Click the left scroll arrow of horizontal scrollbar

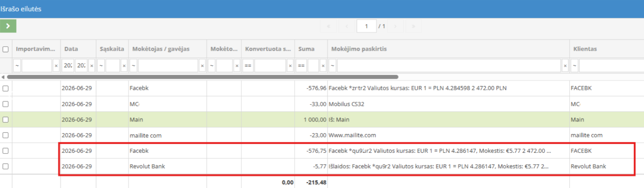pos(3,77)
